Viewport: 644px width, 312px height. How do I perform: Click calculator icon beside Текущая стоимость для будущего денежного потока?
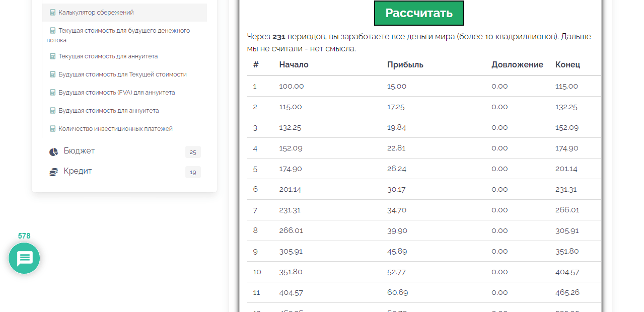pos(52,30)
